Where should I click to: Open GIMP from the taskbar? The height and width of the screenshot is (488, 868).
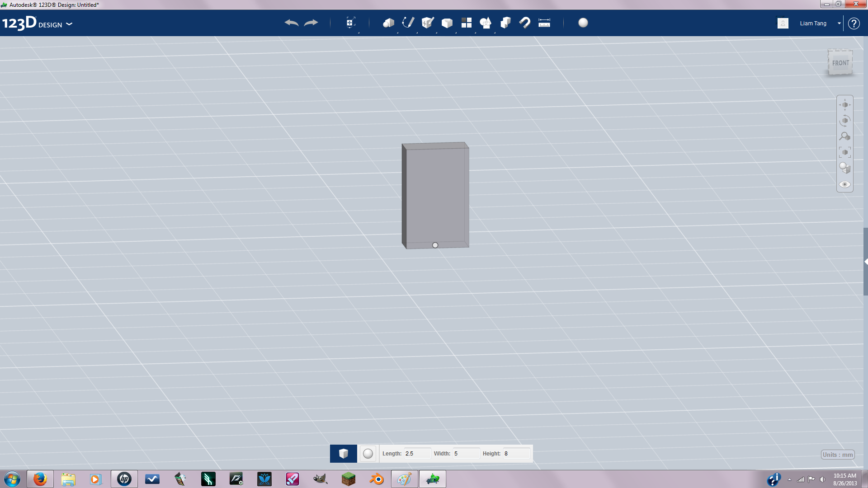321,479
